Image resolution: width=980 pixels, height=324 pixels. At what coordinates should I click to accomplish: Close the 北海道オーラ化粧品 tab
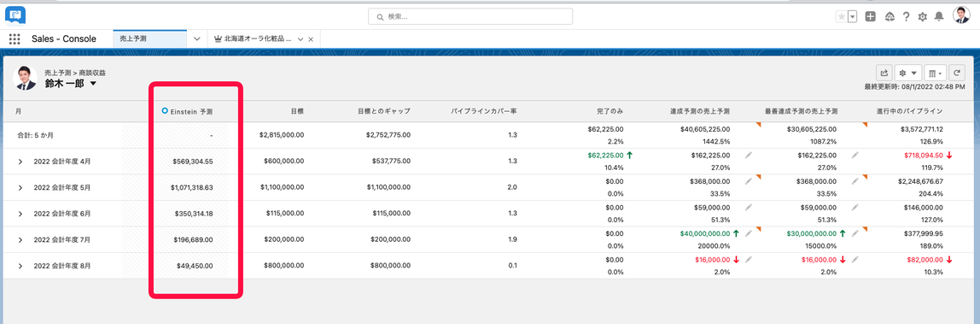pyautogui.click(x=311, y=38)
